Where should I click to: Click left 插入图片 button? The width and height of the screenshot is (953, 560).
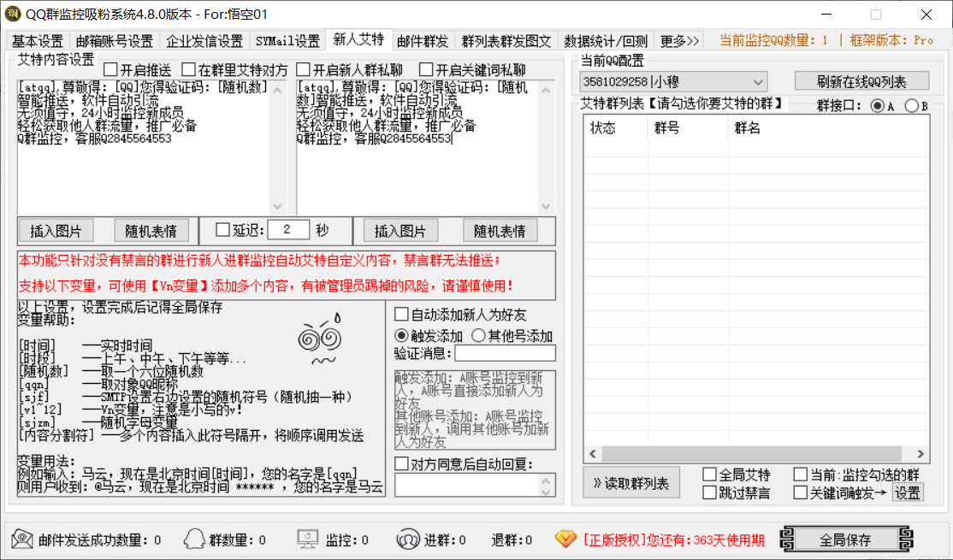(56, 231)
